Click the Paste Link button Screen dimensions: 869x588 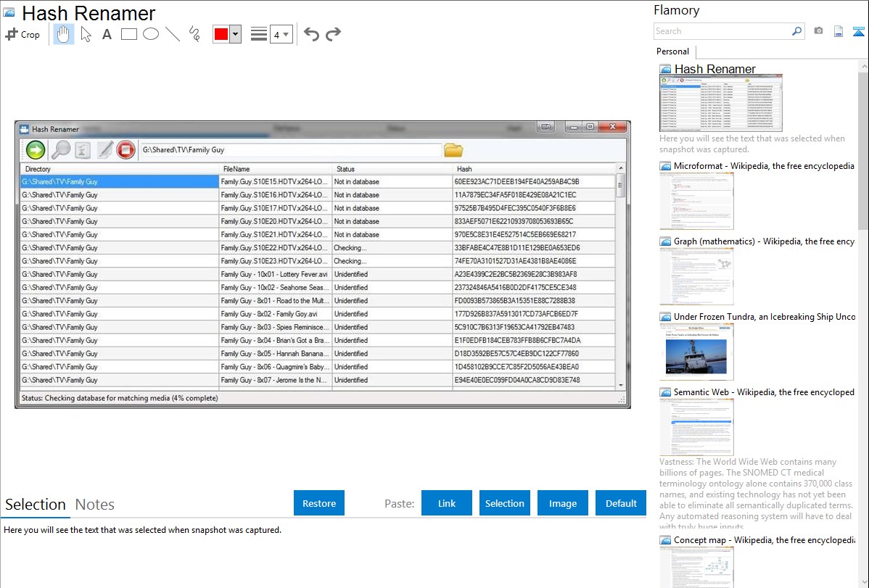click(447, 503)
